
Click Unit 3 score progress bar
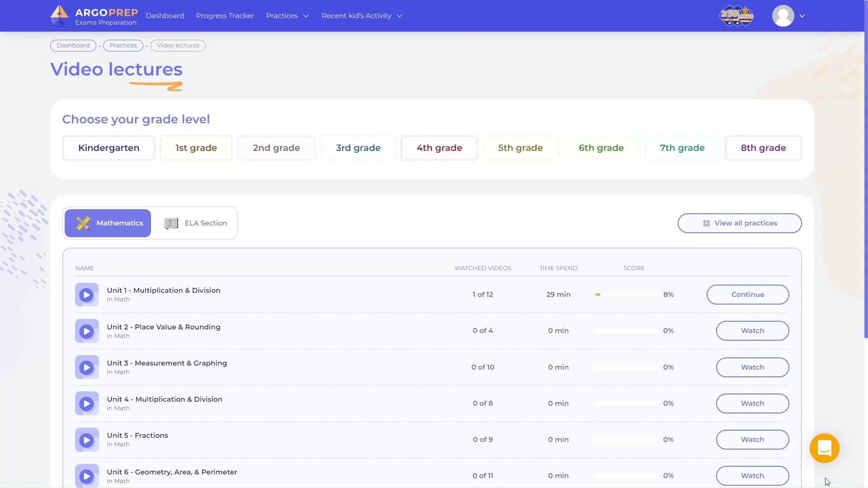point(627,367)
